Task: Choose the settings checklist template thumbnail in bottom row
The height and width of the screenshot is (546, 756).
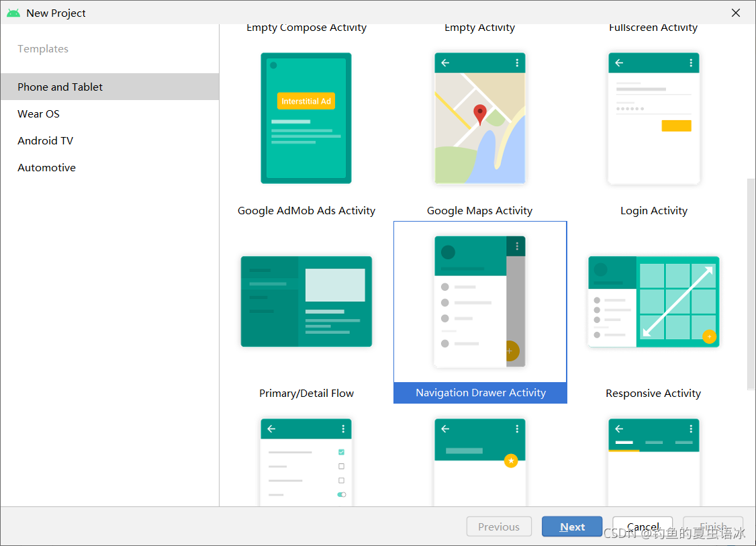Action: [x=306, y=462]
